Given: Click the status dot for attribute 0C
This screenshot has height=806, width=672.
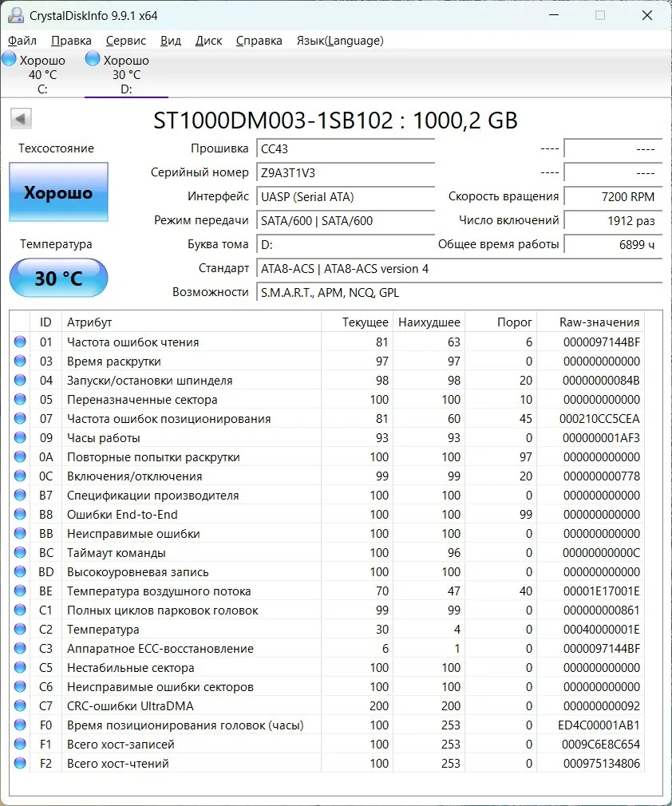Looking at the screenshot, I should (x=20, y=476).
